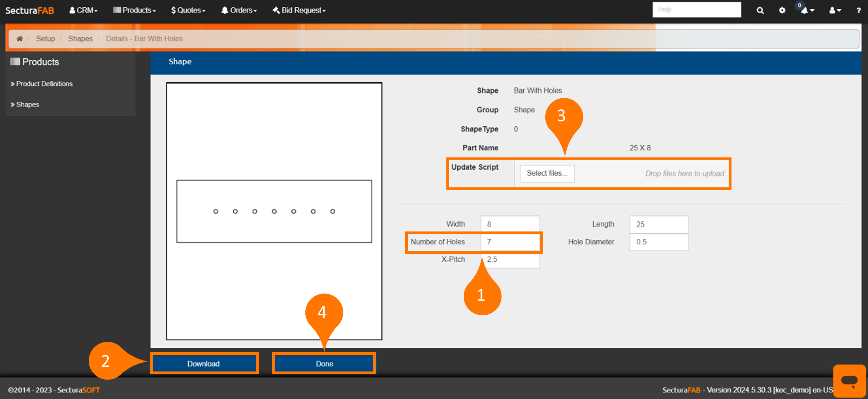Expand the Products dropdown menu
The height and width of the screenshot is (399, 868).
click(x=134, y=10)
